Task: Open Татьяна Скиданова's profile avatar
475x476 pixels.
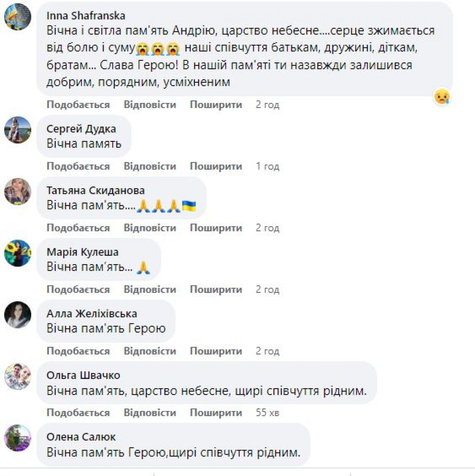Action: [18, 192]
